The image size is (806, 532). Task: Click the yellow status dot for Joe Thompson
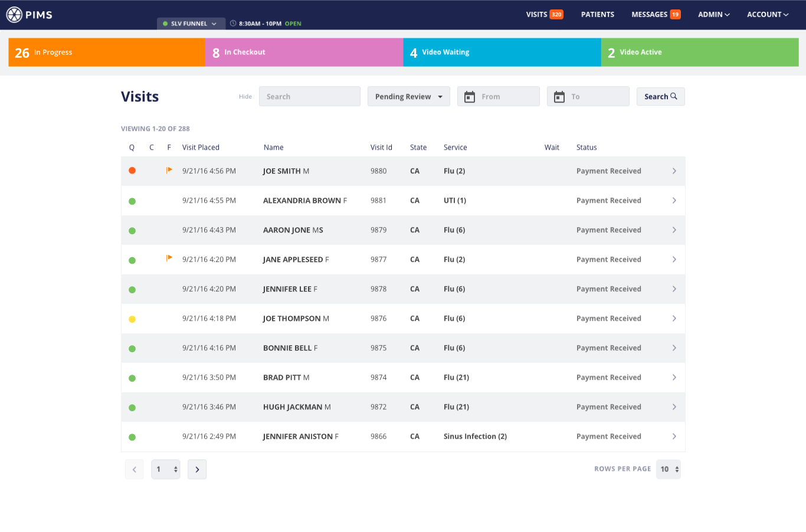pyautogui.click(x=132, y=319)
